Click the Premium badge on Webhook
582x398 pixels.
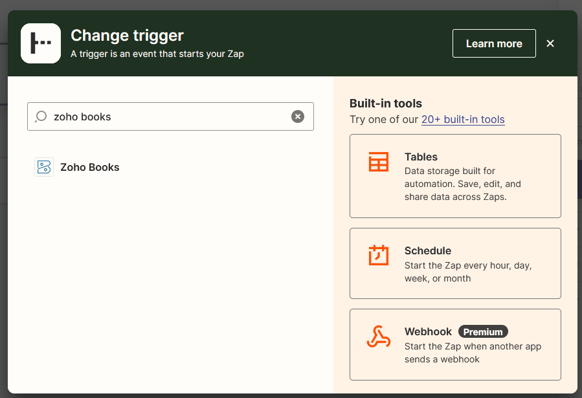tap(483, 332)
